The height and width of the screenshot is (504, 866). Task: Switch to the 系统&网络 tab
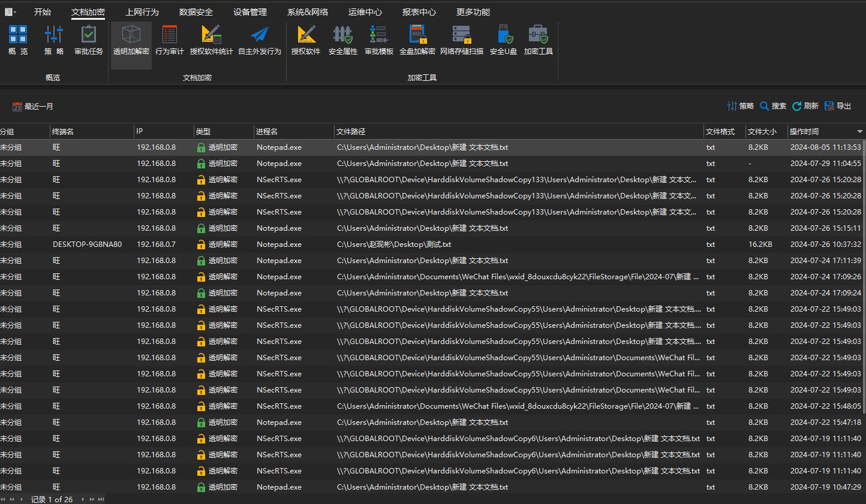308,12
